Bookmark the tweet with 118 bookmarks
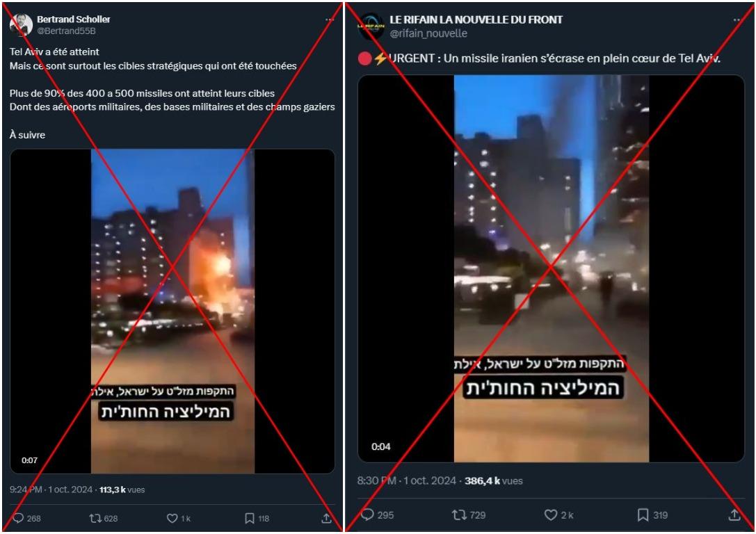Image resolution: width=756 pixels, height=534 pixels. (249, 518)
